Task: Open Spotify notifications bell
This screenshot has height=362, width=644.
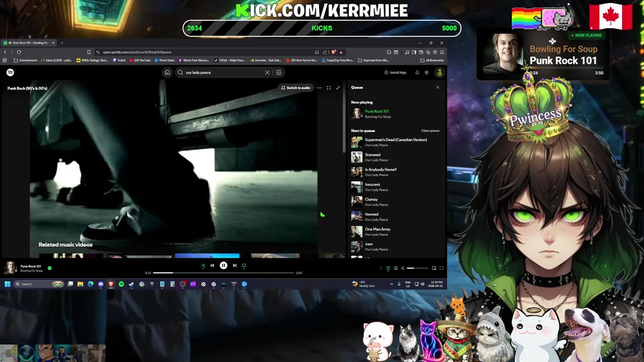Action: pos(417,72)
